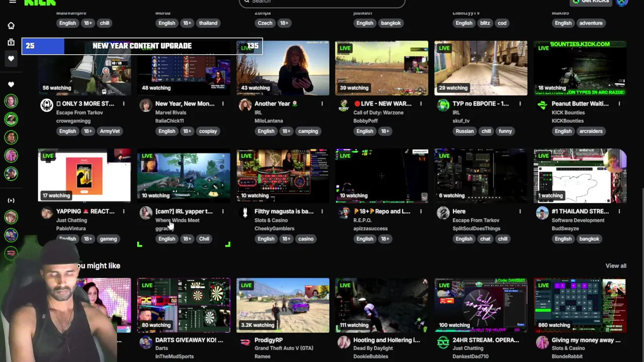Viewport: 644px width, 362px height.
Task: Open 'Software Development' category link
Action: [x=578, y=220]
